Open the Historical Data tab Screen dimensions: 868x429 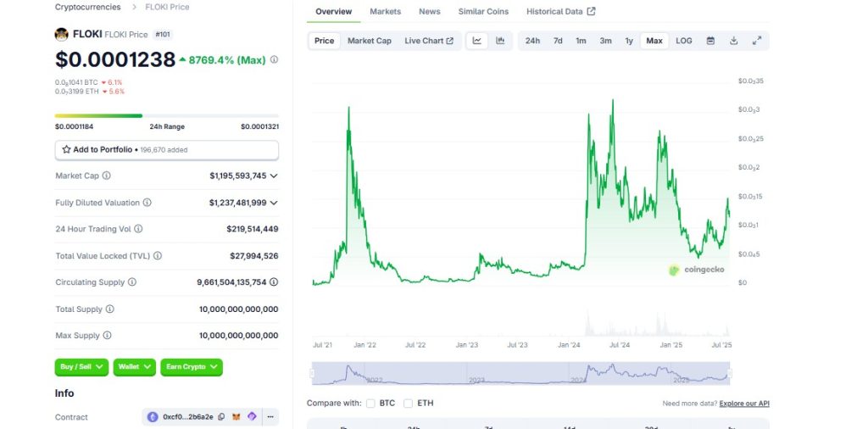561,11
